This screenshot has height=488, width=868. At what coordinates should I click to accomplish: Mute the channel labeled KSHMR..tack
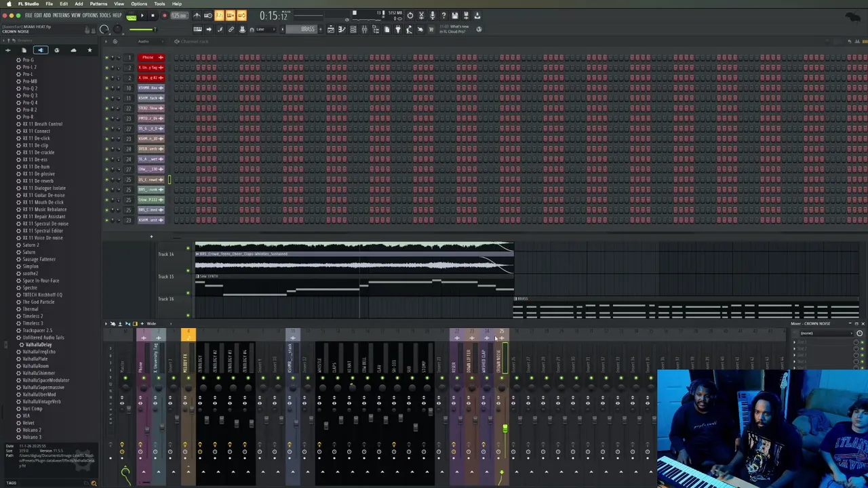[x=106, y=98]
